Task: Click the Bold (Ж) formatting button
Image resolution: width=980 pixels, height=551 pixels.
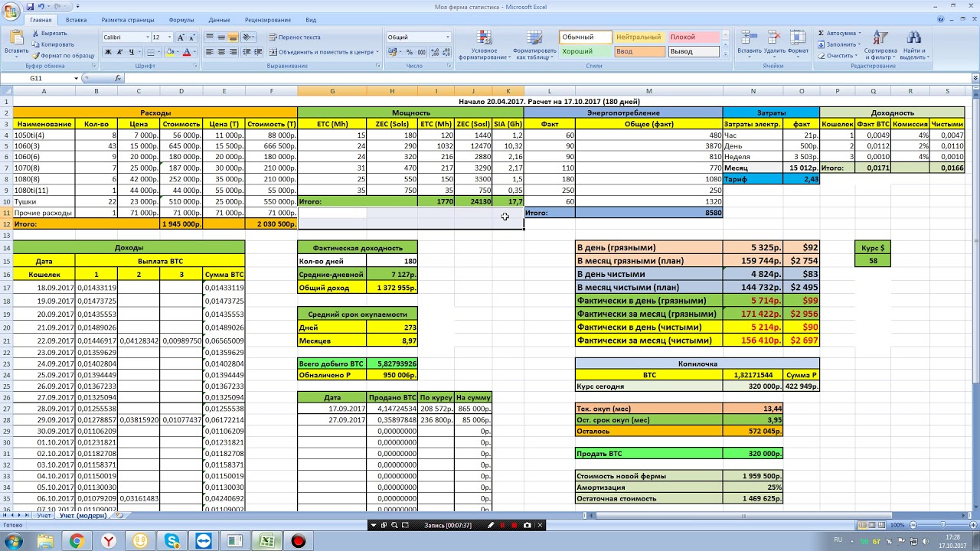Action: [x=108, y=52]
